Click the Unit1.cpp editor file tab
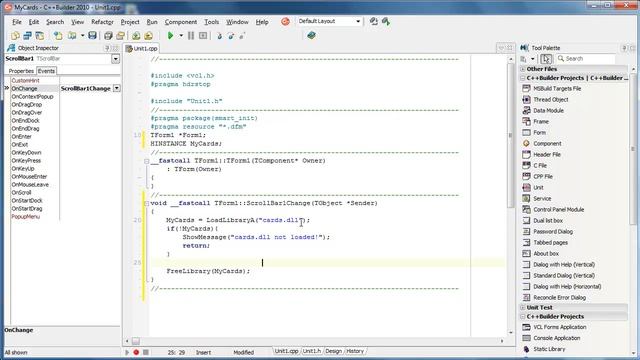 142,48
